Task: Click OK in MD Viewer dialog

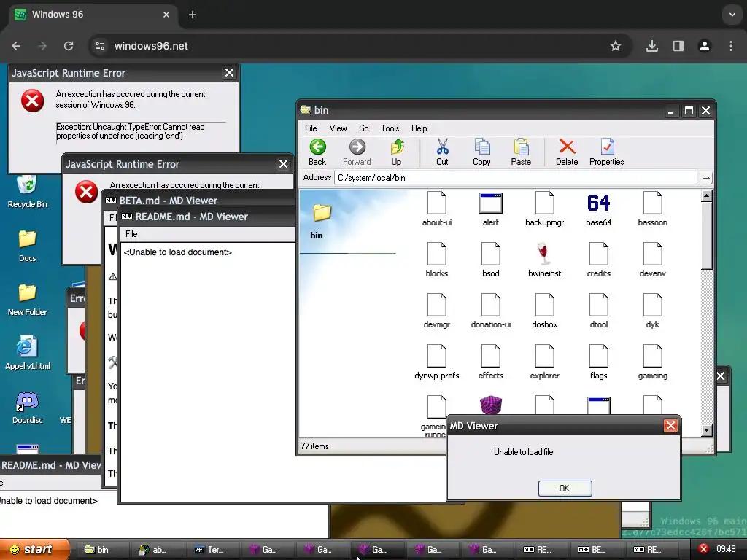Action: 565,488
